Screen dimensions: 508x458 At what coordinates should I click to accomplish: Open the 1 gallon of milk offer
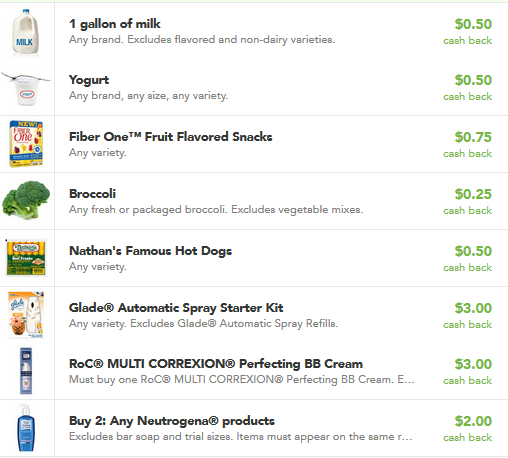(x=115, y=24)
